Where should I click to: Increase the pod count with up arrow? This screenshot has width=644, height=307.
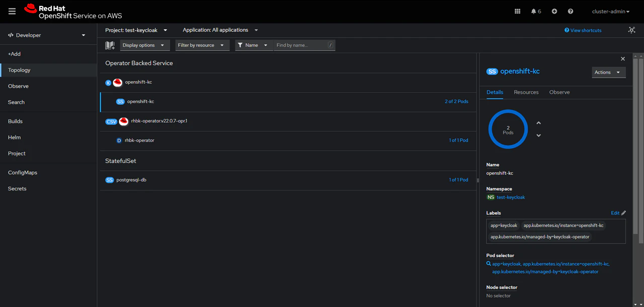[538, 123]
